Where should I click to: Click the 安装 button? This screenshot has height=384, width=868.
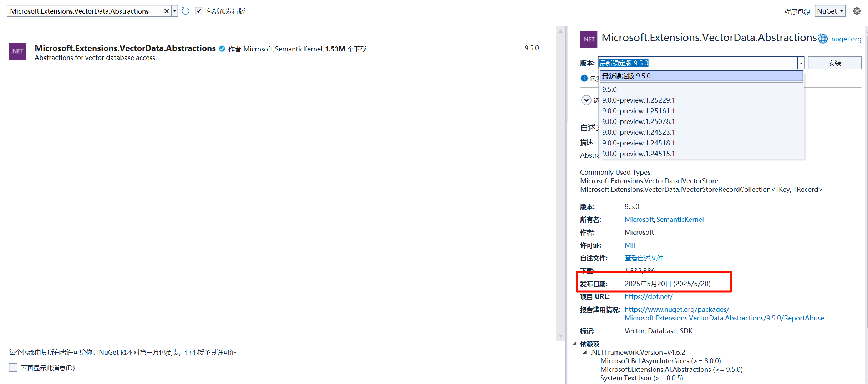point(834,63)
